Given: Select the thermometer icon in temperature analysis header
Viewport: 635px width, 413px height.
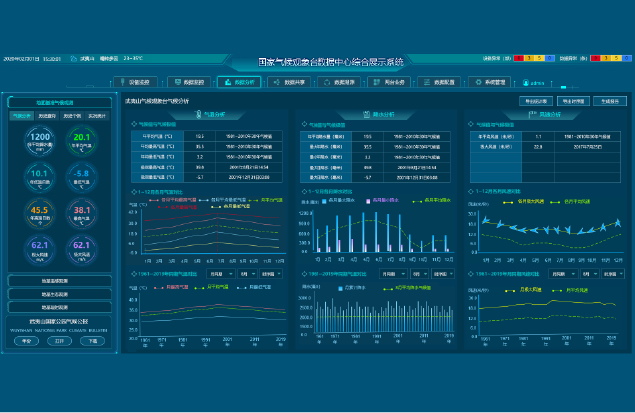Looking at the screenshot, I should tap(198, 114).
